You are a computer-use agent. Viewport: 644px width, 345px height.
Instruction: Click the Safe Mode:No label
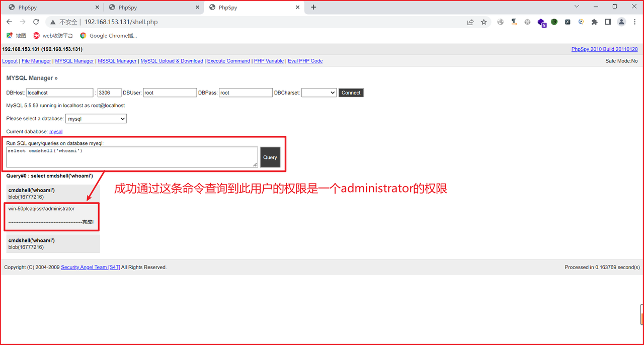click(621, 61)
